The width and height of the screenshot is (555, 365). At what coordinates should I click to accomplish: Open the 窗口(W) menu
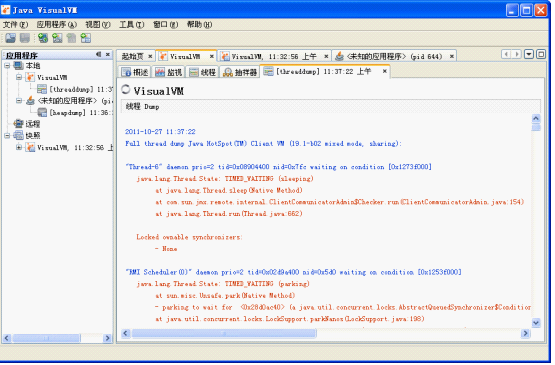[x=165, y=24]
